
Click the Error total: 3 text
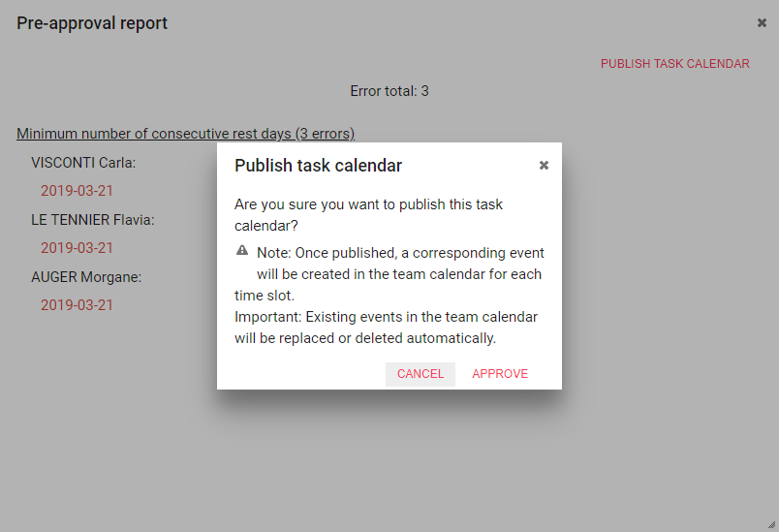[x=389, y=91]
